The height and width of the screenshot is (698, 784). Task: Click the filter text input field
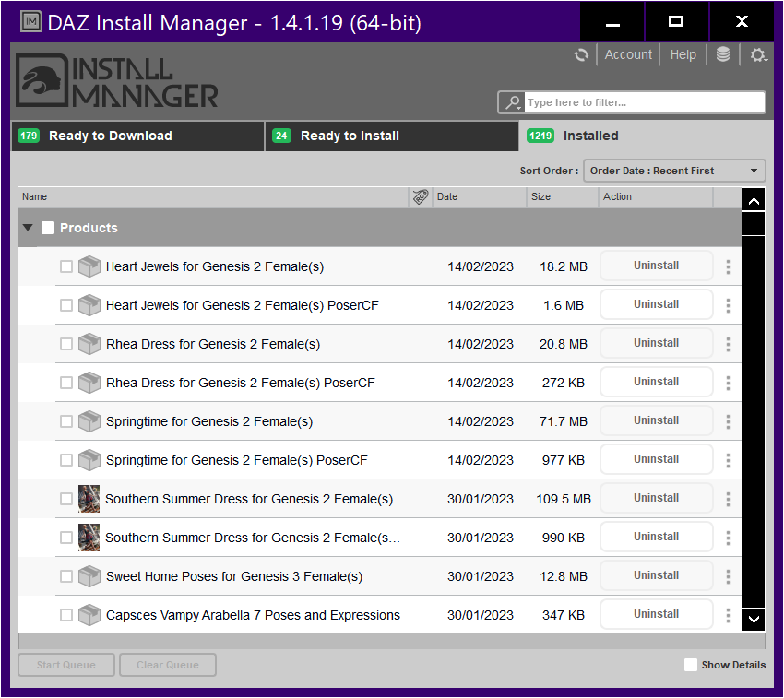click(x=644, y=102)
